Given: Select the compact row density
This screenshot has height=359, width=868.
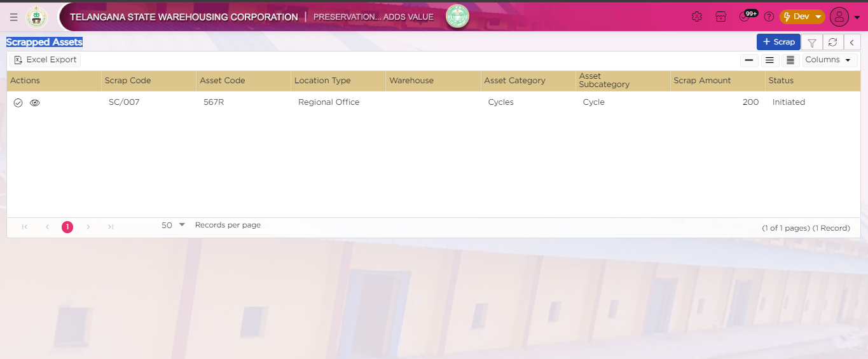Looking at the screenshot, I should click(x=790, y=60).
